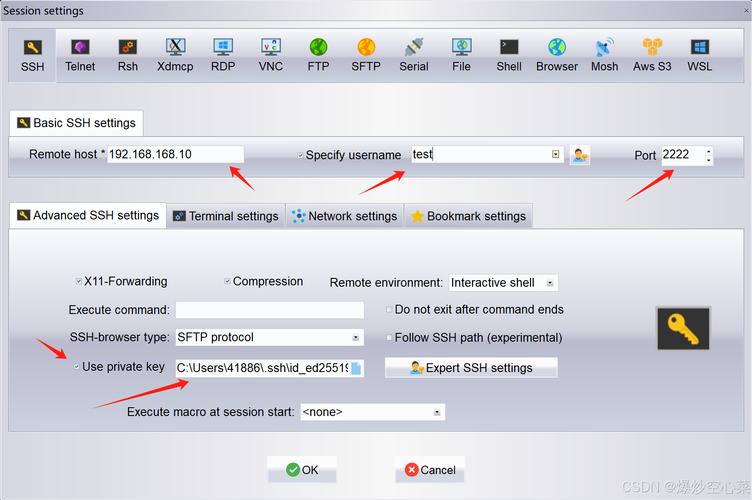
Task: Expand the SSH-browser type dropdown
Action: point(269,338)
